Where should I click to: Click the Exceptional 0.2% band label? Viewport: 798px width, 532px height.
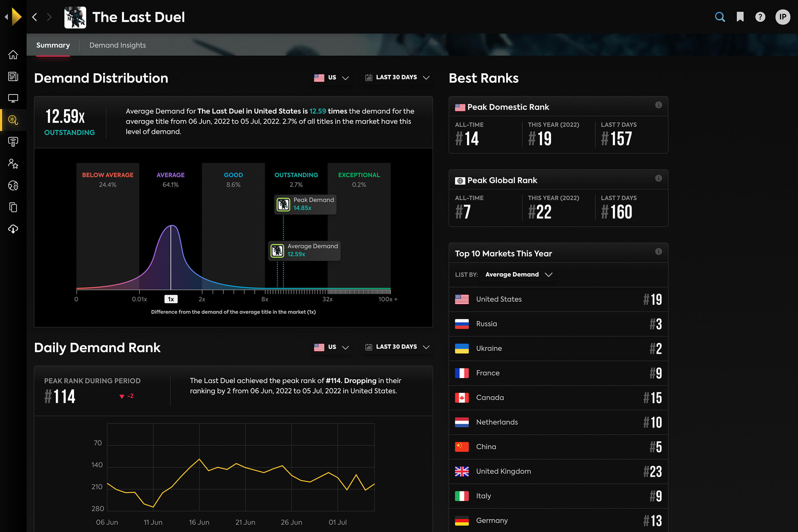pos(359,180)
